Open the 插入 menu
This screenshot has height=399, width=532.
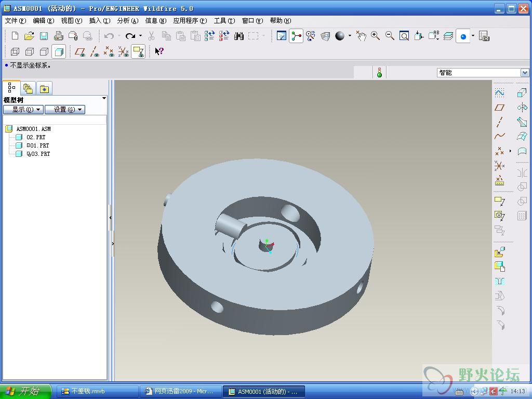pyautogui.click(x=100, y=21)
